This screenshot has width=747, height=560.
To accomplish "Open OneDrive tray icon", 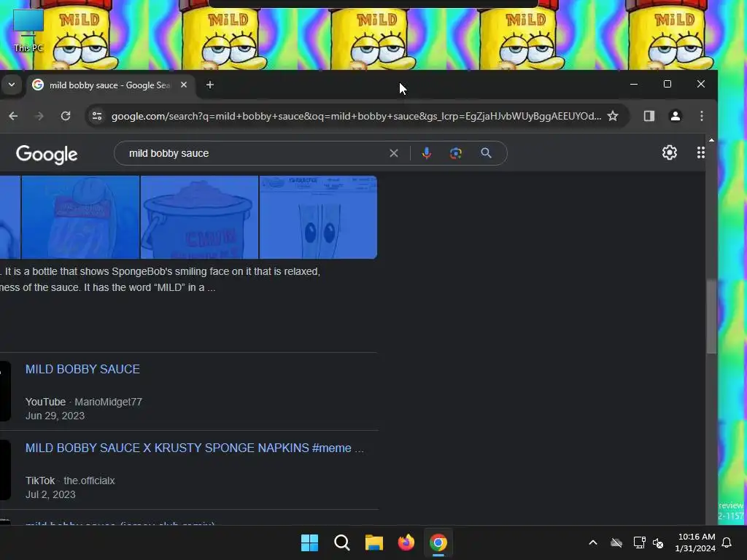I will pos(616,542).
